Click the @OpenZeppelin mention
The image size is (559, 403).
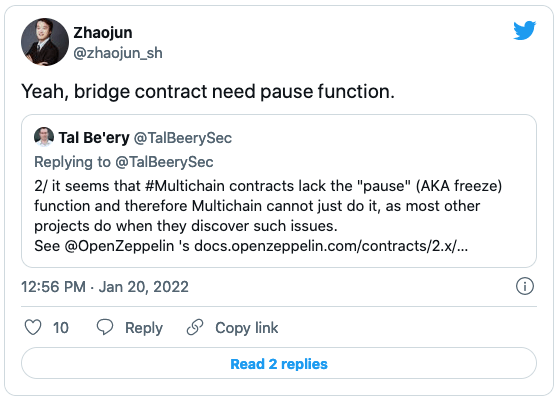119,246
